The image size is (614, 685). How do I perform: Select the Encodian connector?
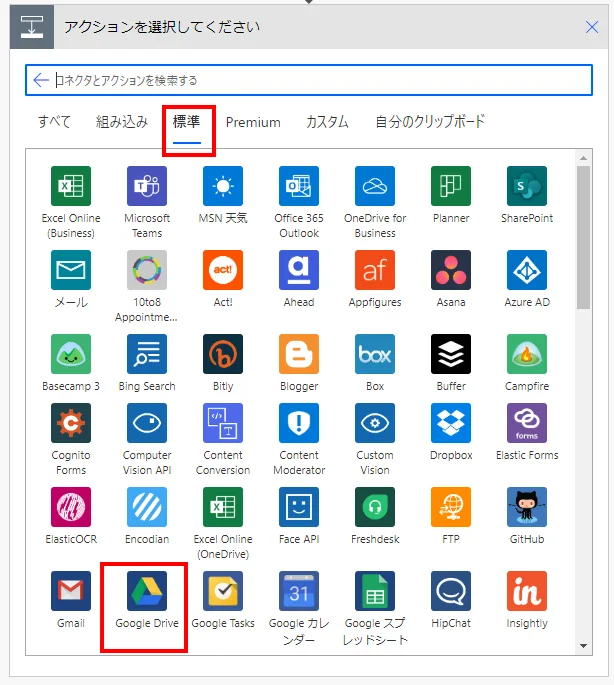point(147,507)
